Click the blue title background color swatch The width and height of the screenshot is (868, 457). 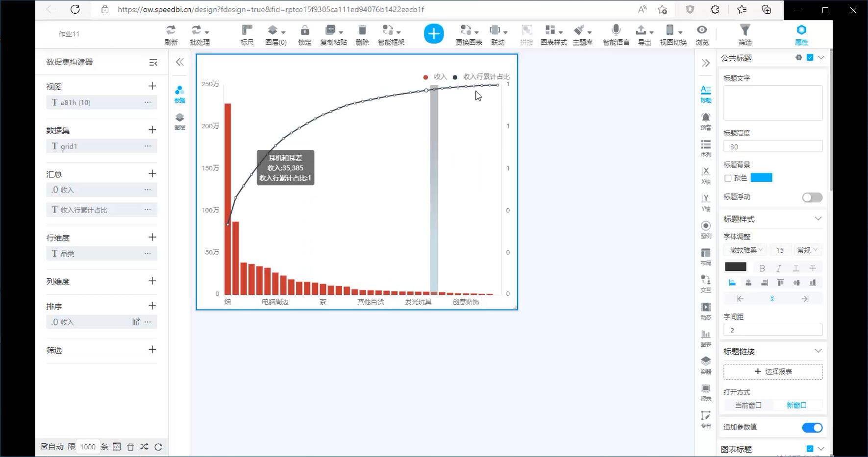point(761,178)
